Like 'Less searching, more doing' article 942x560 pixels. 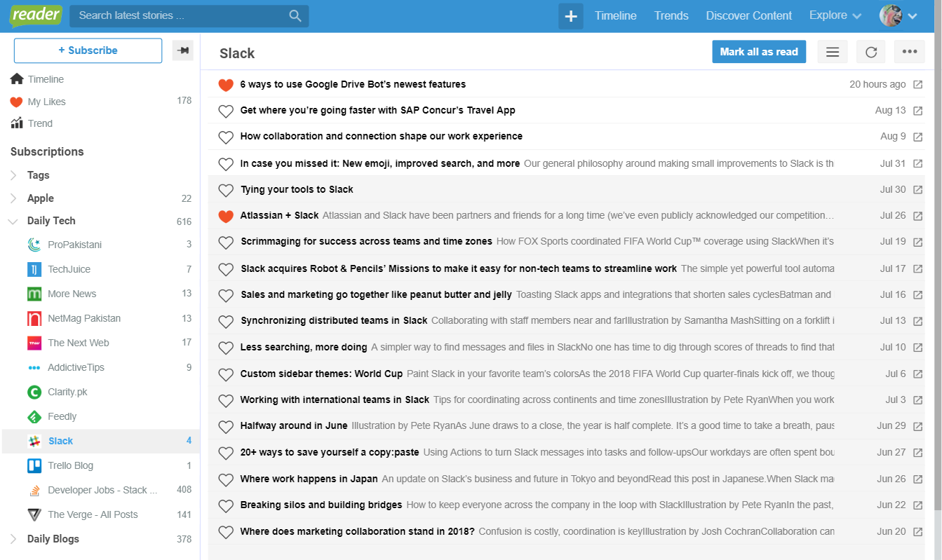225,348
